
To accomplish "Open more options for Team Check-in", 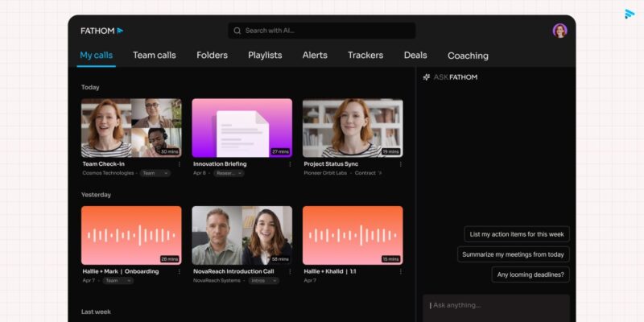I will pyautogui.click(x=179, y=164).
